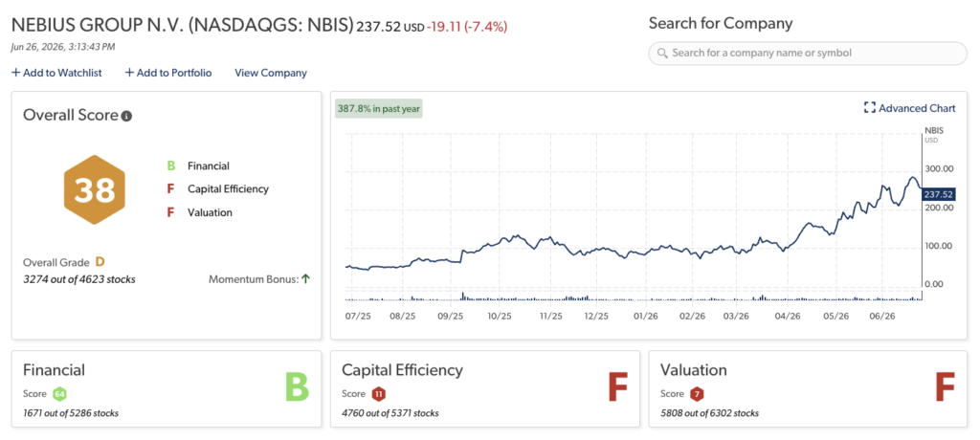Screen dimensions: 980x440
Task: Click the Overall Score heading
Action: click(71, 116)
